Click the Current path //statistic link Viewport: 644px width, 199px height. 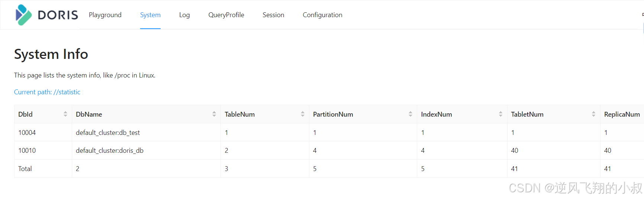[47, 92]
